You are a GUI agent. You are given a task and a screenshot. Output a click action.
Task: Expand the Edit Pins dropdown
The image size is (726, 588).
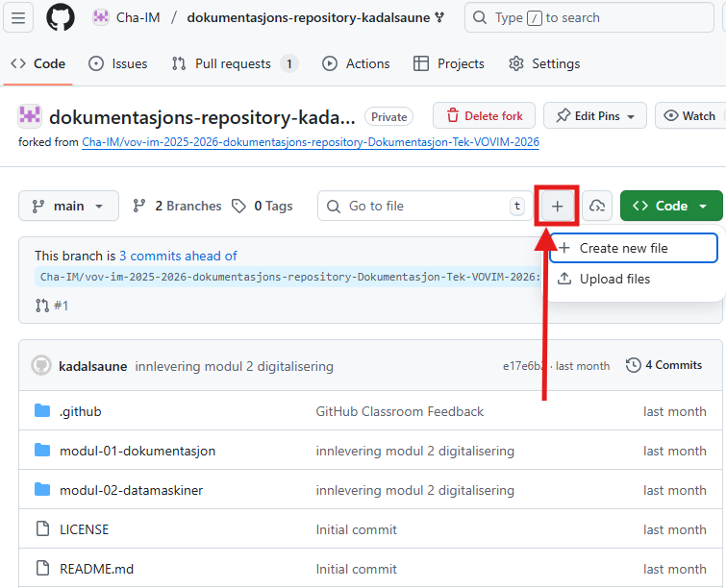coord(595,115)
